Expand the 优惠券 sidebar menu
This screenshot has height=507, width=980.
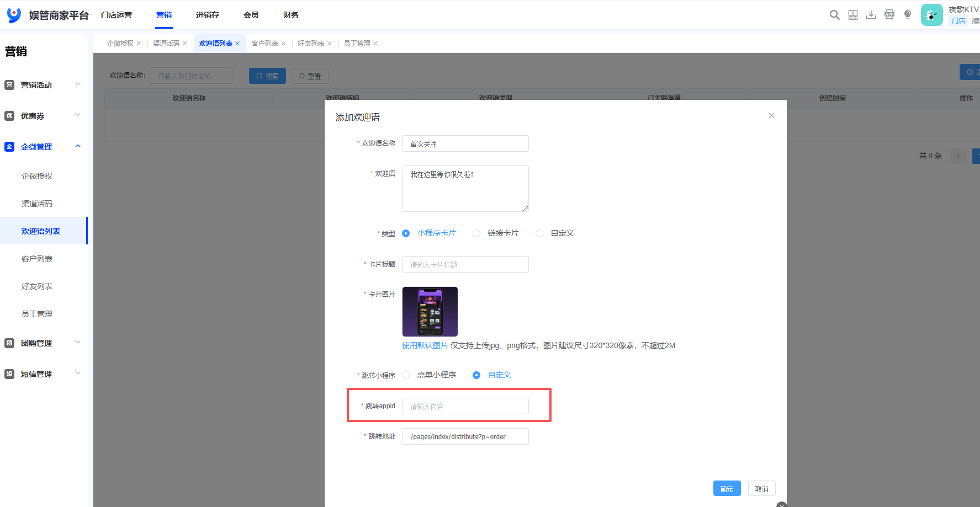[78, 115]
